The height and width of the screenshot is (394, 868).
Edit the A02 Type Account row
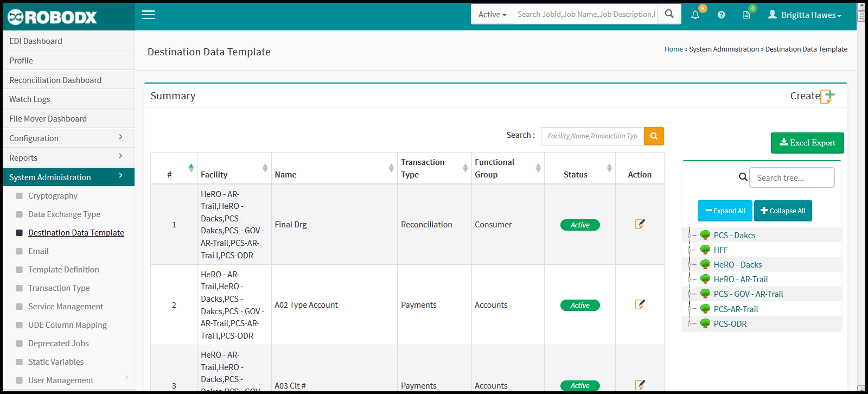point(640,304)
